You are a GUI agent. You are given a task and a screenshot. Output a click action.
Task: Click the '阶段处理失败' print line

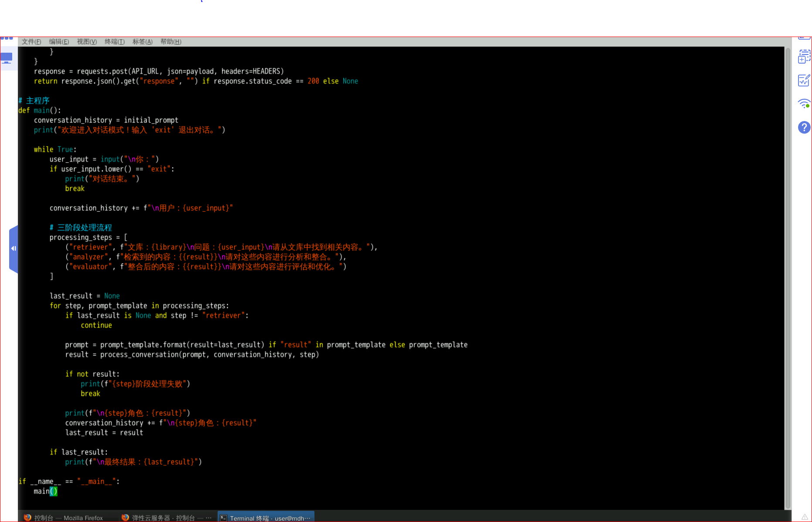(135, 384)
